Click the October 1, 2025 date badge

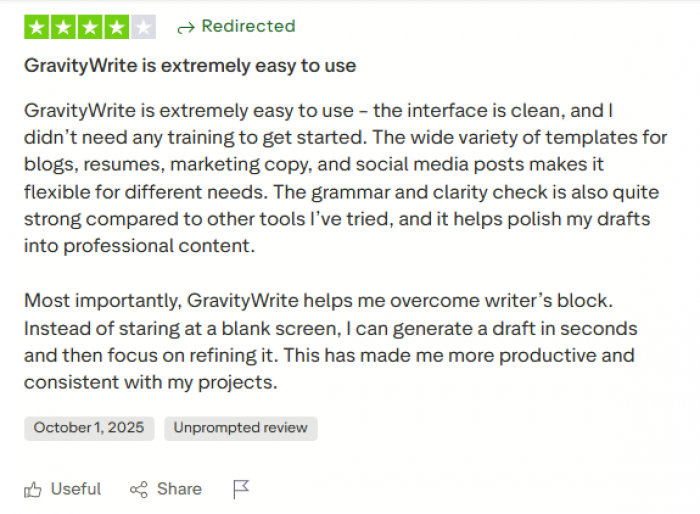[89, 428]
